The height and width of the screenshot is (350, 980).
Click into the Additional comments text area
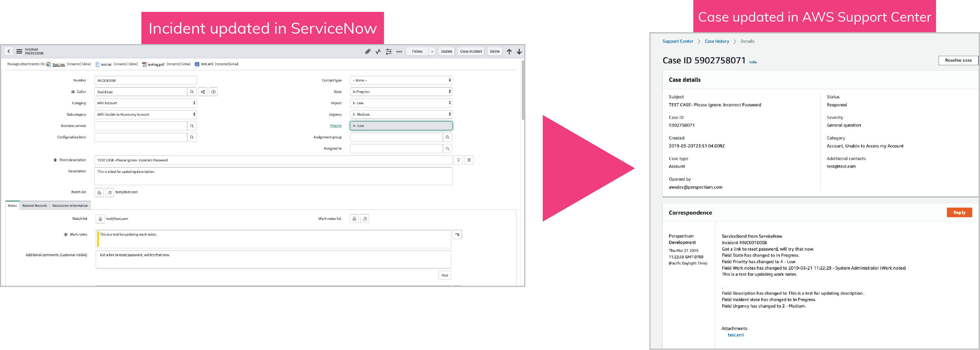(x=273, y=259)
